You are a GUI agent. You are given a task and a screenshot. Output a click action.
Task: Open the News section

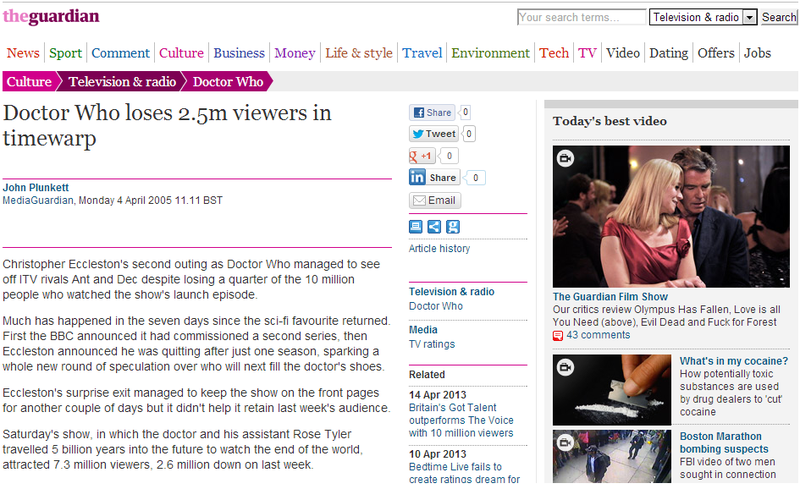[x=23, y=53]
